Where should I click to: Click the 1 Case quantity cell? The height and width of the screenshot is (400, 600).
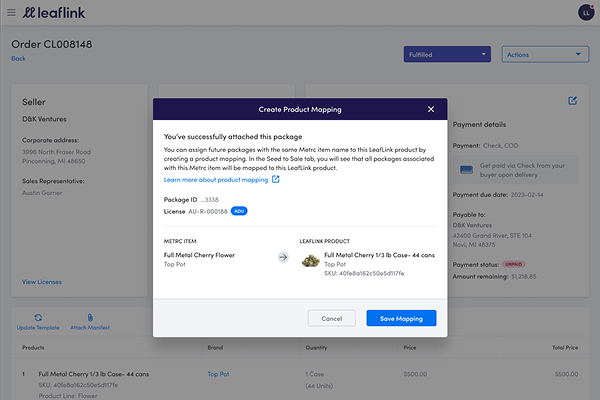click(x=315, y=374)
